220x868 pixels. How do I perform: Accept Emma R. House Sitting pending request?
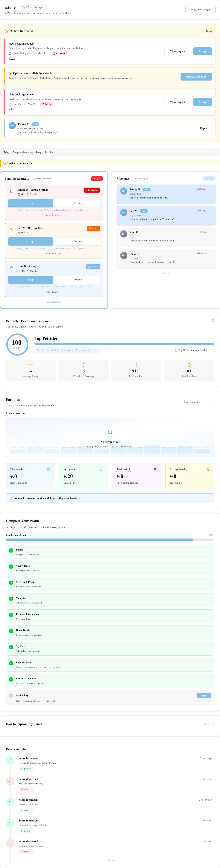[31, 203]
